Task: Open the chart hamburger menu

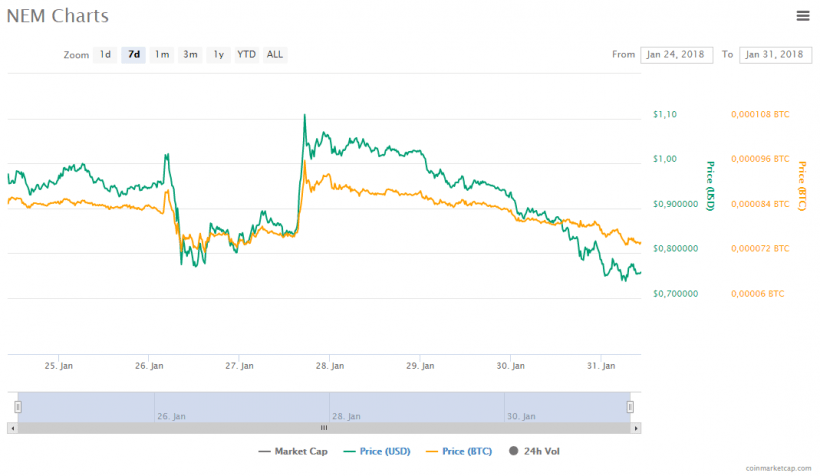Action: (x=803, y=16)
